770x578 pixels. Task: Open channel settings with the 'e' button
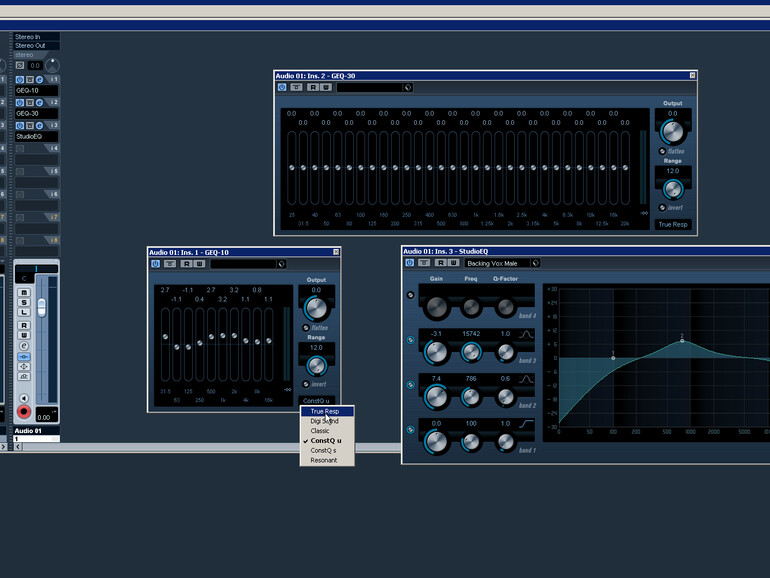click(x=24, y=346)
